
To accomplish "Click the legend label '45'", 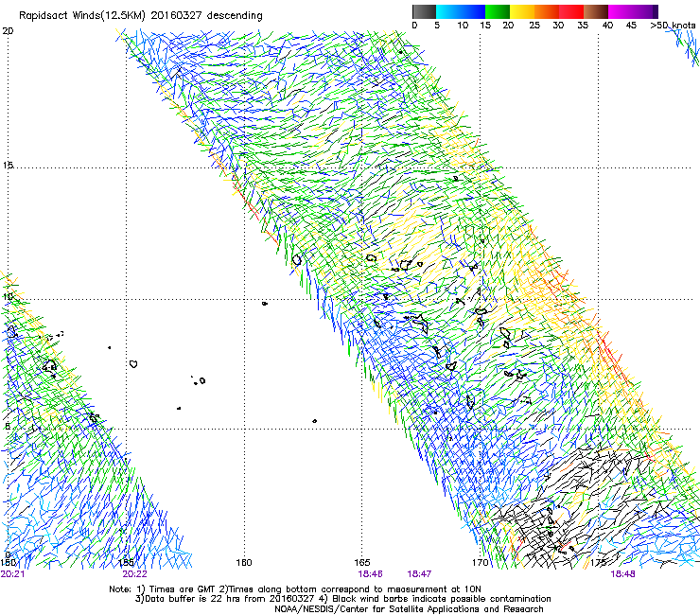I will (631, 26).
